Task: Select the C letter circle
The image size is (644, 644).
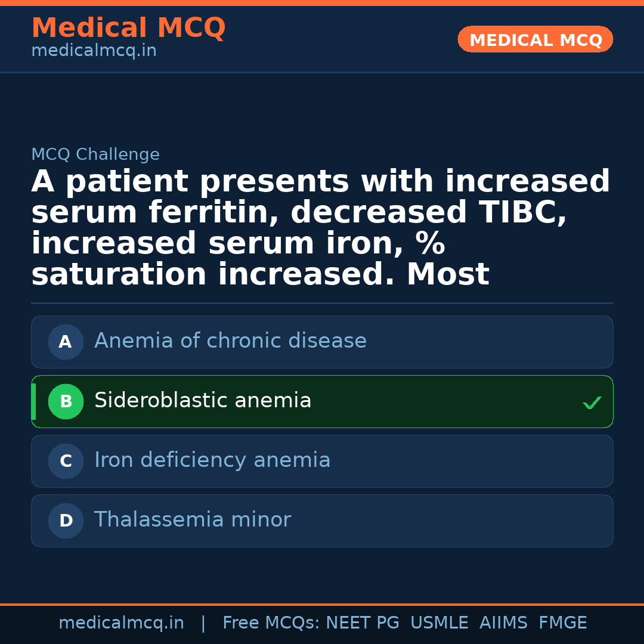Action: [66, 462]
